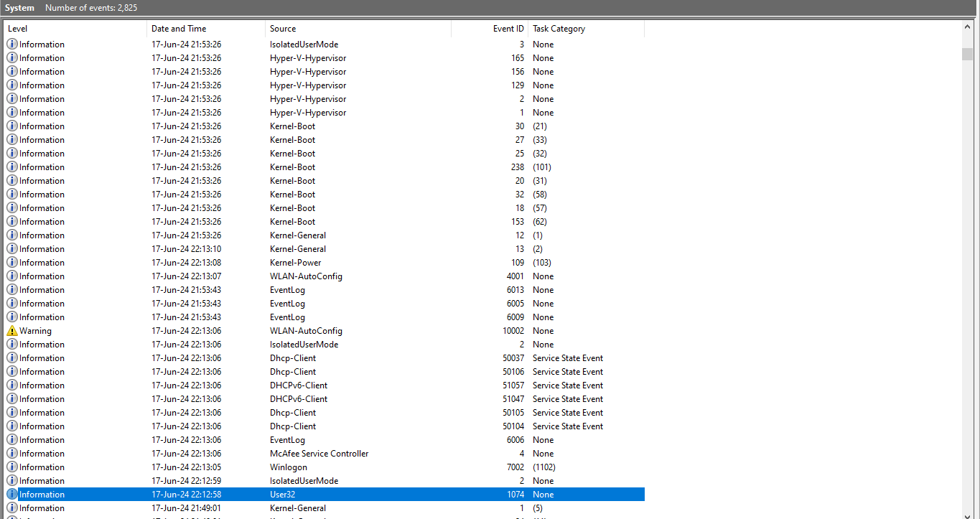
Task: Click the scrollbar up arrow of the event list
Action: tap(968, 27)
